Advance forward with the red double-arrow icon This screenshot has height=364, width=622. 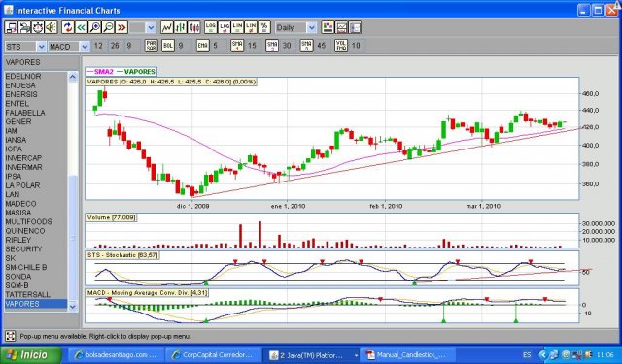pos(121,27)
